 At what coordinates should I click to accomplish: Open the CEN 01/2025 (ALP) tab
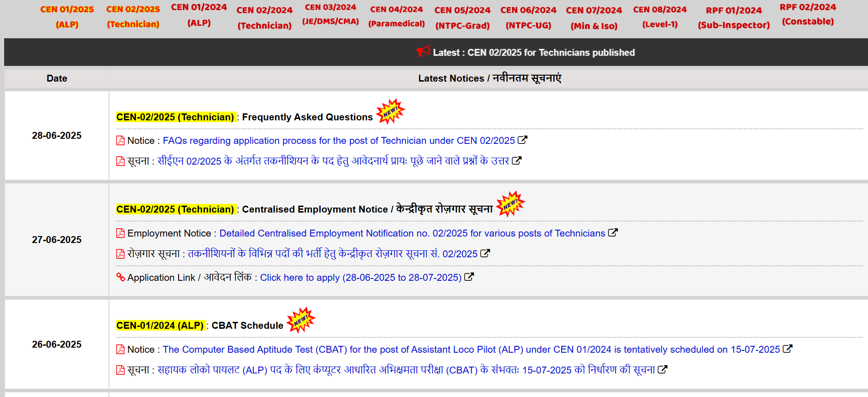[x=67, y=17]
